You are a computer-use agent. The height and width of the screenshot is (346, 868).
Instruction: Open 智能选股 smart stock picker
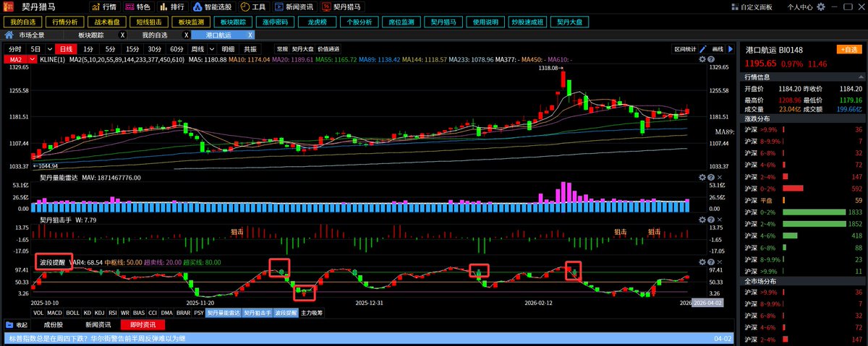tap(213, 7)
